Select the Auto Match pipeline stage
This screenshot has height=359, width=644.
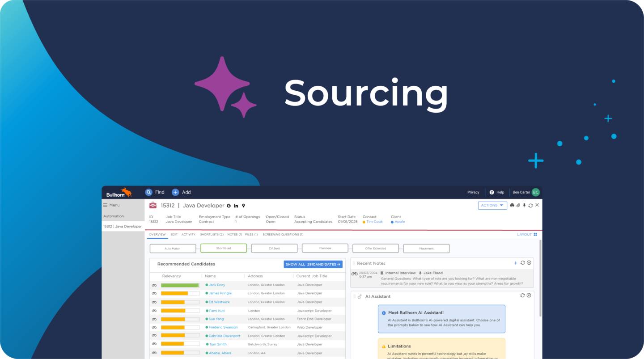[x=173, y=249]
